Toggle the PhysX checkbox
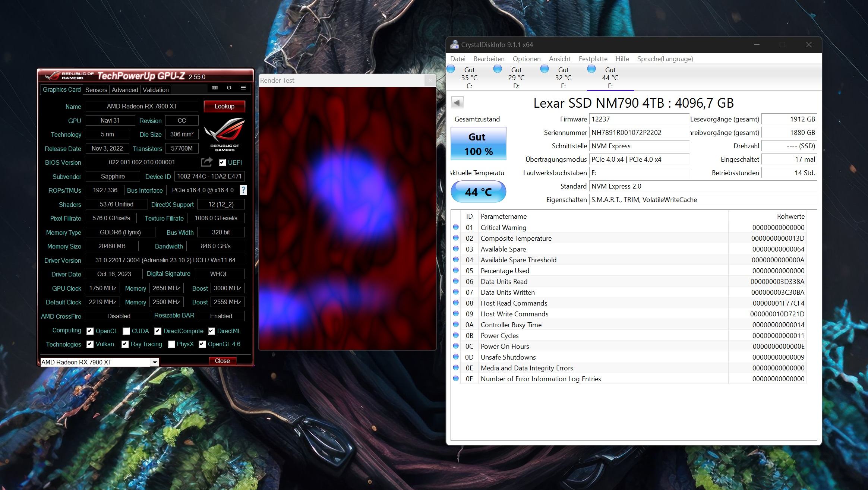 (171, 344)
